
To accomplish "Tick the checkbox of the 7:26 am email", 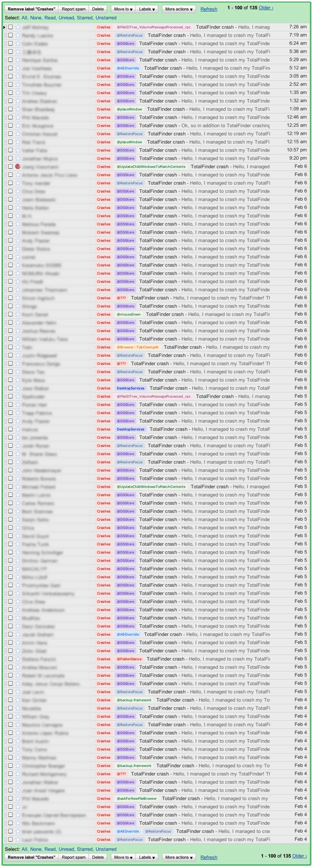I will [10, 27].
